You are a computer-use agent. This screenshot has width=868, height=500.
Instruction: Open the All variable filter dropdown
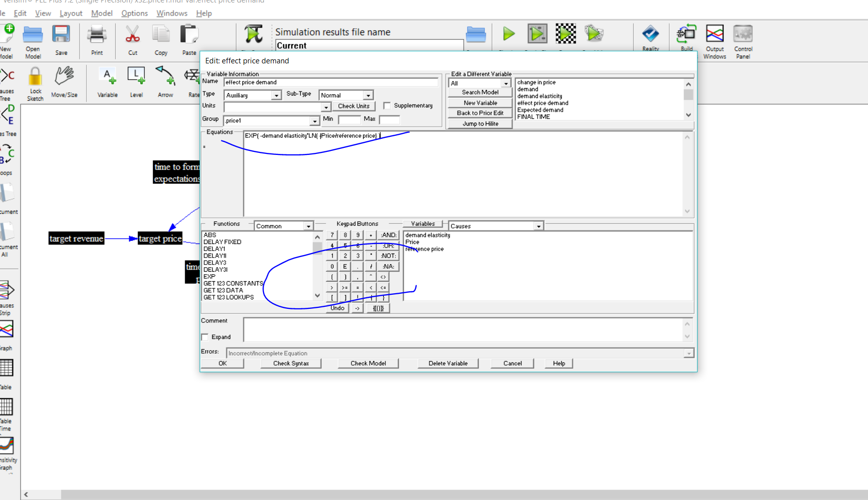coord(506,84)
